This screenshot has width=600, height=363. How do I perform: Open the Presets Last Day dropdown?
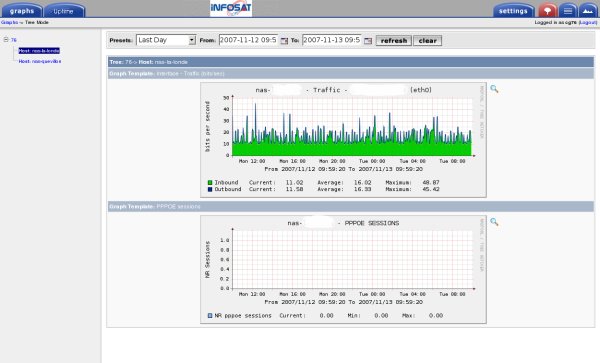[x=166, y=40]
